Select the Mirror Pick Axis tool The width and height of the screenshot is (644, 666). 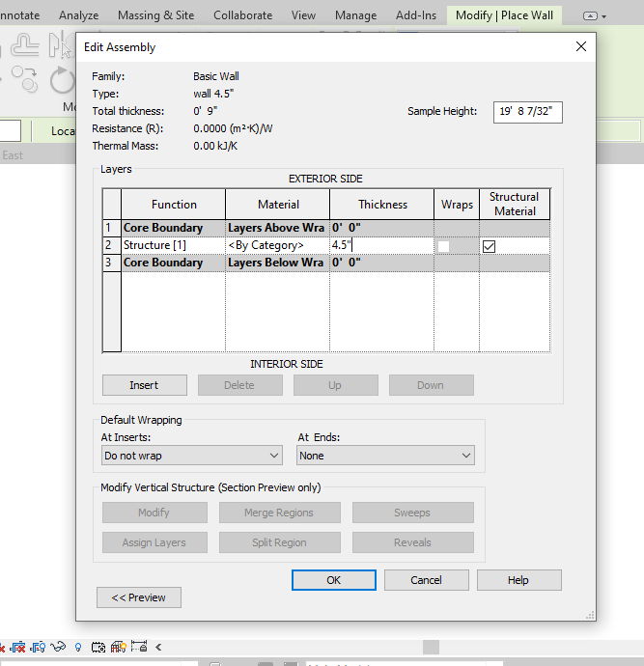coord(60,44)
